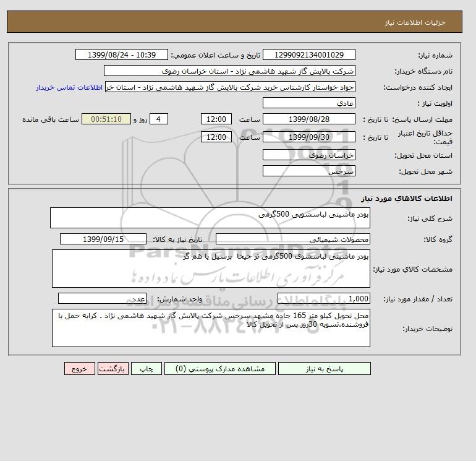Open مشاهده مدارک پیوستی (0) attachments
This screenshot has height=461, width=476.
(x=220, y=369)
